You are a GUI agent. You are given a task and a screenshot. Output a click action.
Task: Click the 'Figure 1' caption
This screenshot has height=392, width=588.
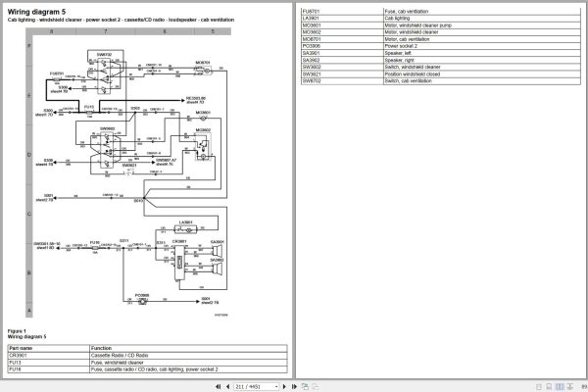coord(17,331)
